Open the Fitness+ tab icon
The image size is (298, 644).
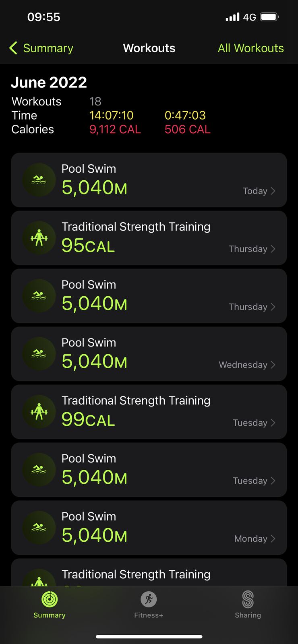(x=149, y=599)
